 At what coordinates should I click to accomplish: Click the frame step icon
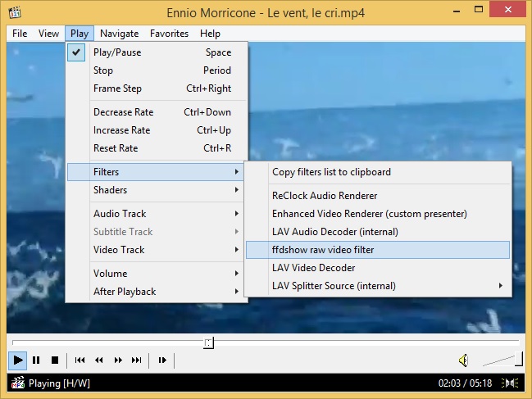[162, 360]
